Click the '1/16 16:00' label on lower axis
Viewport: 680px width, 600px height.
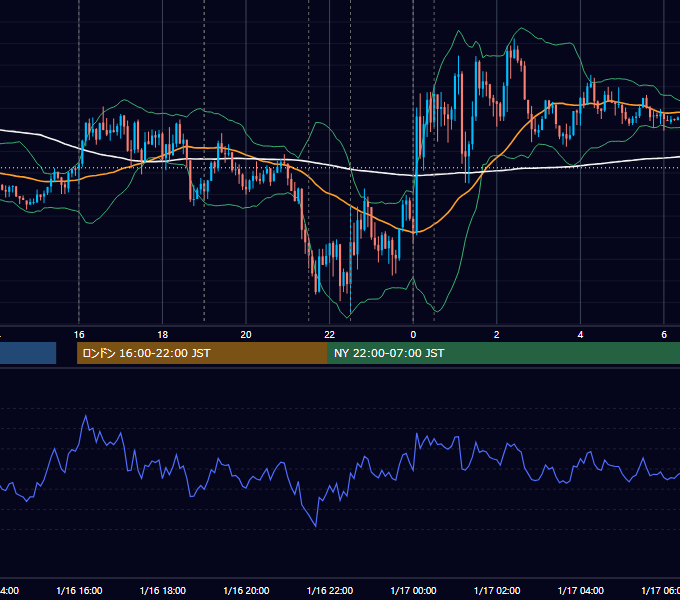(x=79, y=591)
